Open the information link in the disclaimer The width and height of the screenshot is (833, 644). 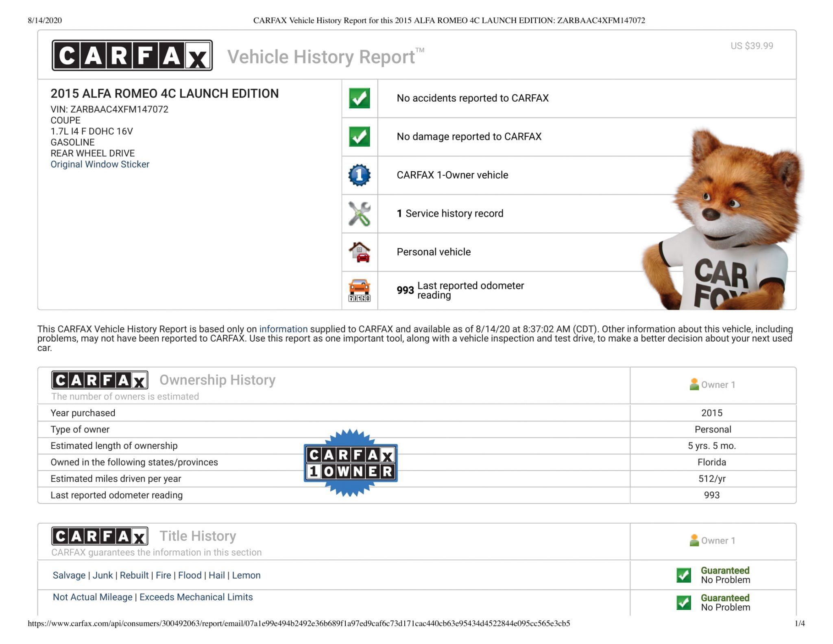click(x=283, y=329)
